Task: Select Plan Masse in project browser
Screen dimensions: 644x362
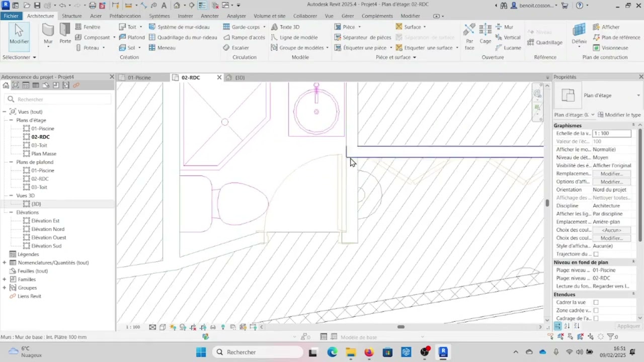Action: click(x=44, y=154)
